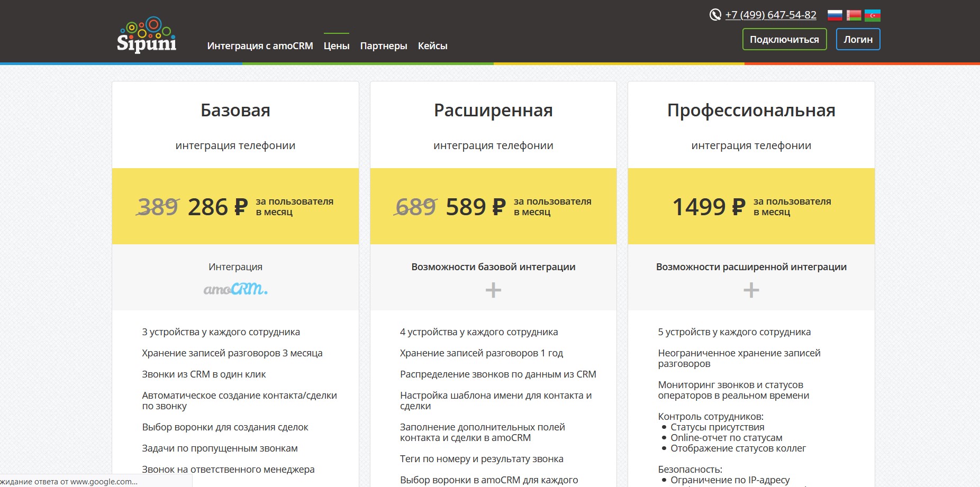Switch to the Russian flag region
Screen dimensions: 980x487
pos(834,15)
